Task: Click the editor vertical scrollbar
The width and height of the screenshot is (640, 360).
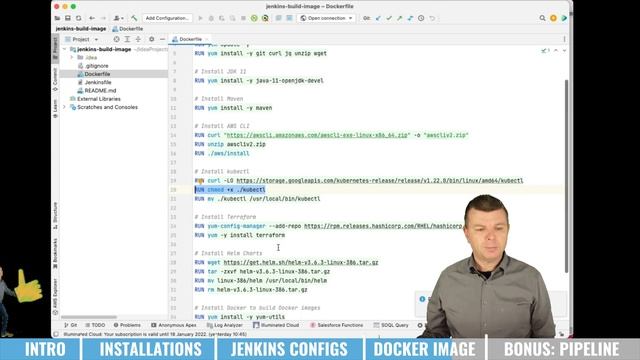Action: pyautogui.click(x=566, y=176)
